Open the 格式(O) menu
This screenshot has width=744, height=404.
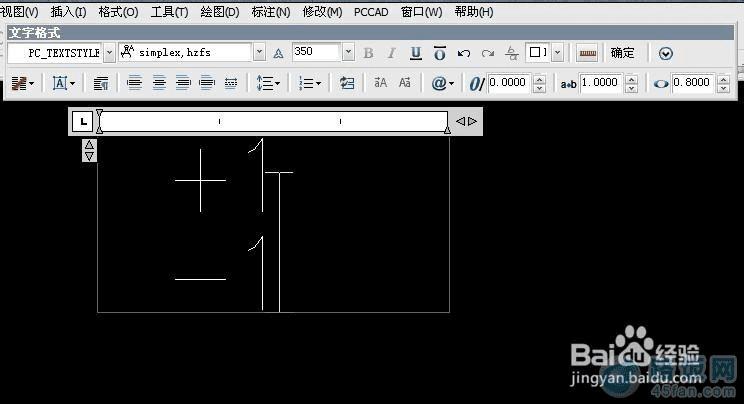(118, 12)
